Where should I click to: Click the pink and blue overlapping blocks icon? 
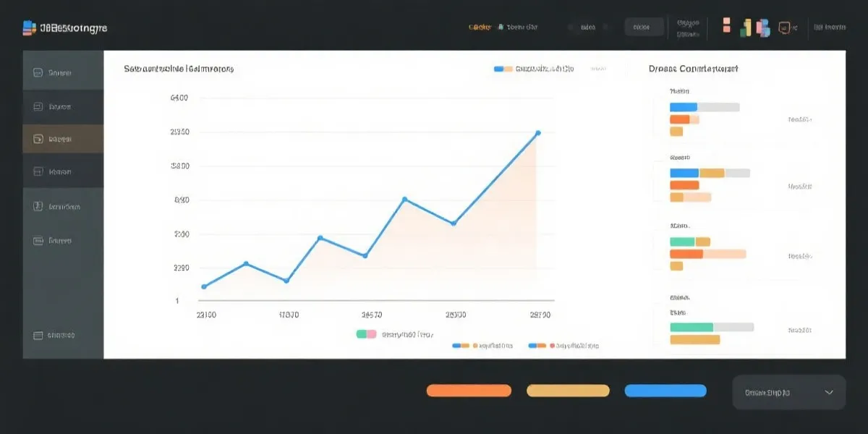click(762, 27)
